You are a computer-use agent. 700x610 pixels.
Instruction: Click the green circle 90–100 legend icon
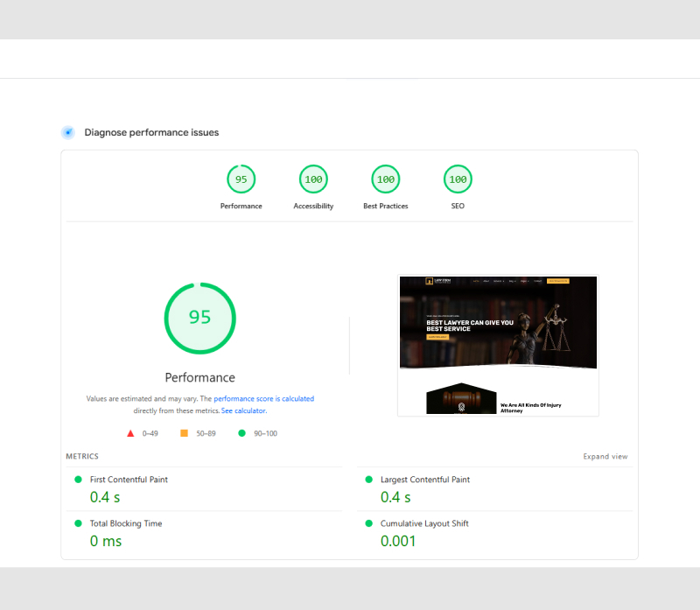tap(241, 433)
